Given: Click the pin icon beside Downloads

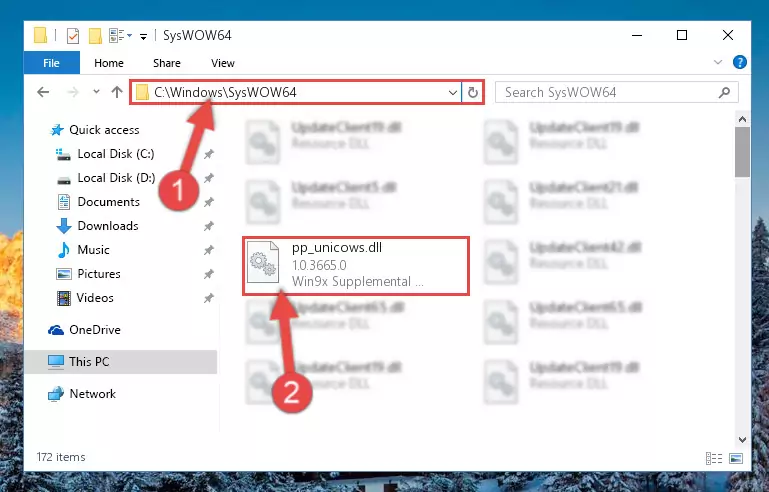Looking at the screenshot, I should (x=208, y=226).
